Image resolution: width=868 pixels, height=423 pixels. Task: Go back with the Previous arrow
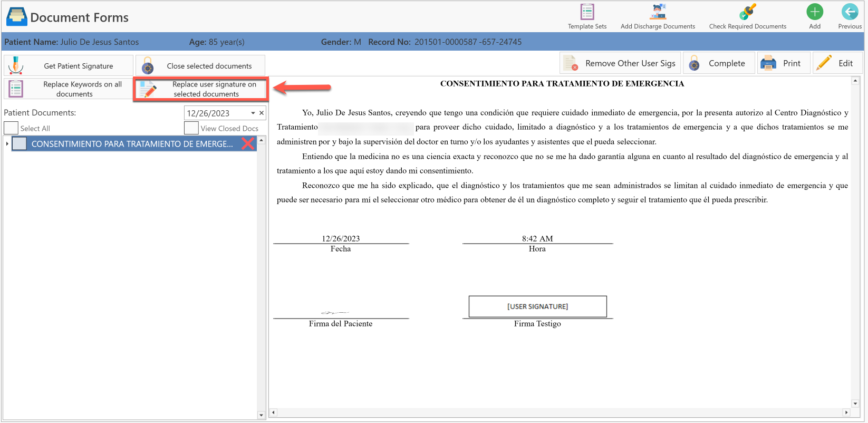850,12
